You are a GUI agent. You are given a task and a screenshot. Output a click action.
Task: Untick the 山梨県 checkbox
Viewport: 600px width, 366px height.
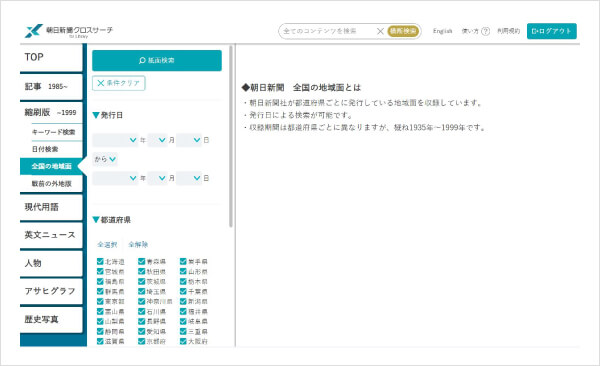tap(100, 321)
